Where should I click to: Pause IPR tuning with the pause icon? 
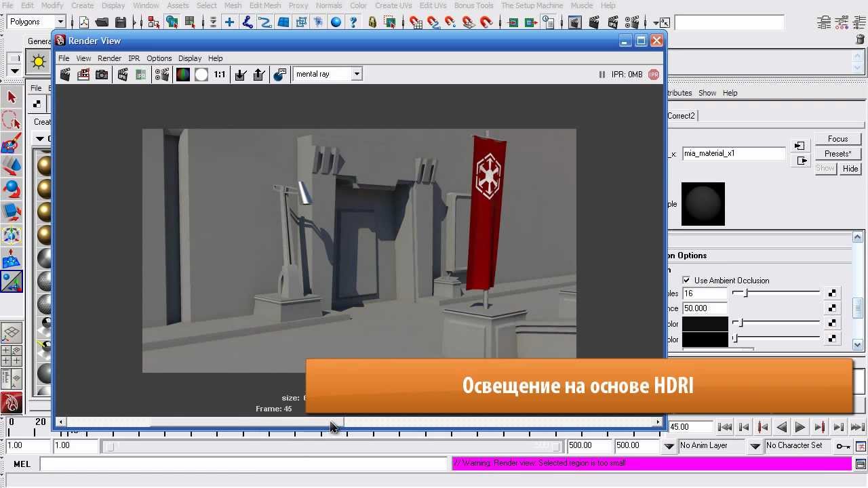click(601, 75)
